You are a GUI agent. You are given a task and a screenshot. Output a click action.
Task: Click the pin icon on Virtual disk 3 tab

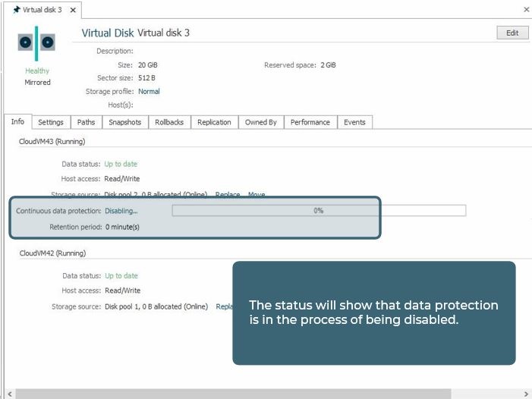pos(16,10)
